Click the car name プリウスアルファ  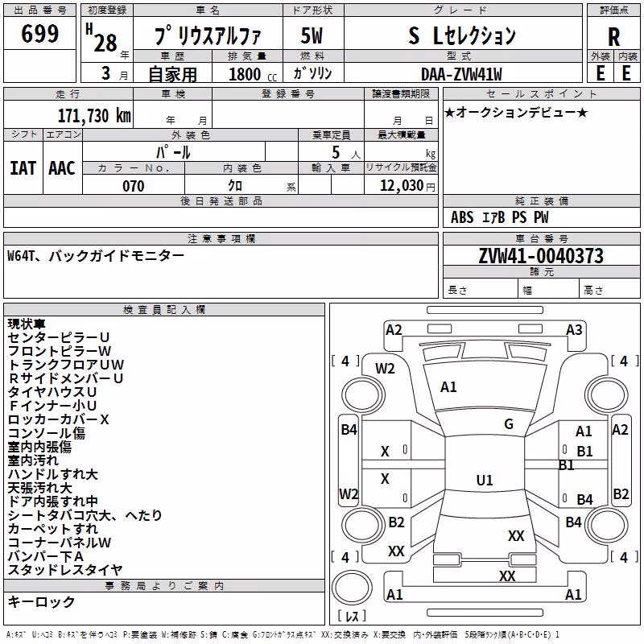pos(208,35)
